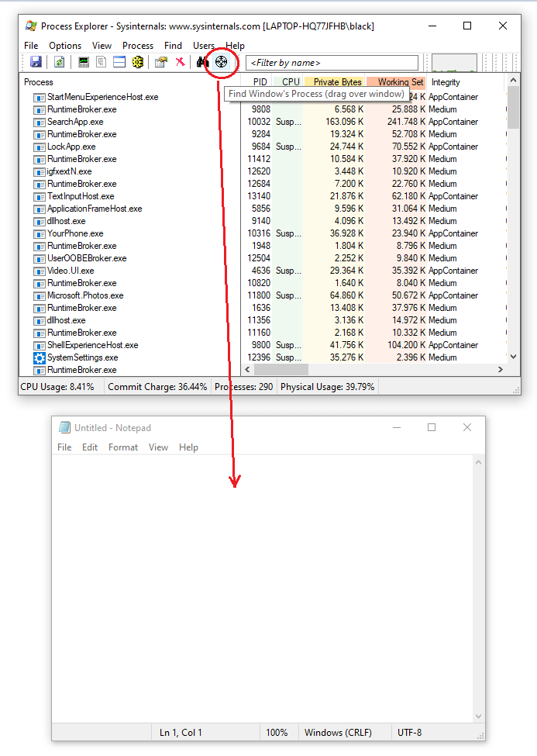The height and width of the screenshot is (756, 537).
Task: Open the Process menu
Action: tap(138, 46)
